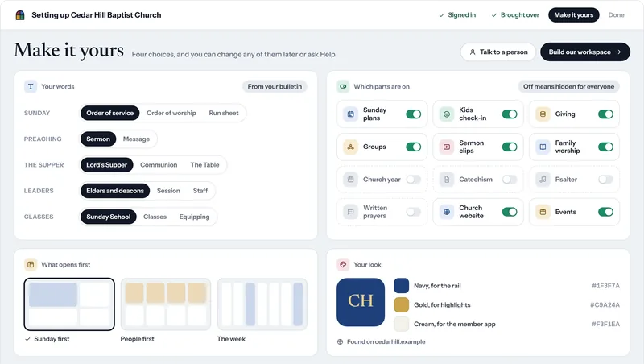Jump to the Done step

point(616,15)
